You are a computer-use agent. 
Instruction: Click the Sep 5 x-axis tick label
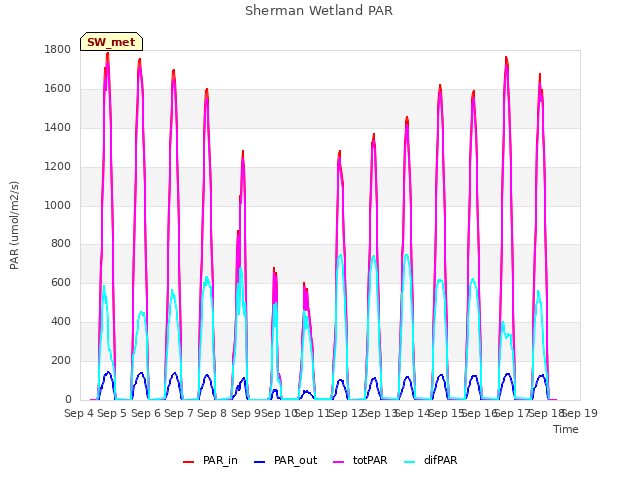point(112,413)
